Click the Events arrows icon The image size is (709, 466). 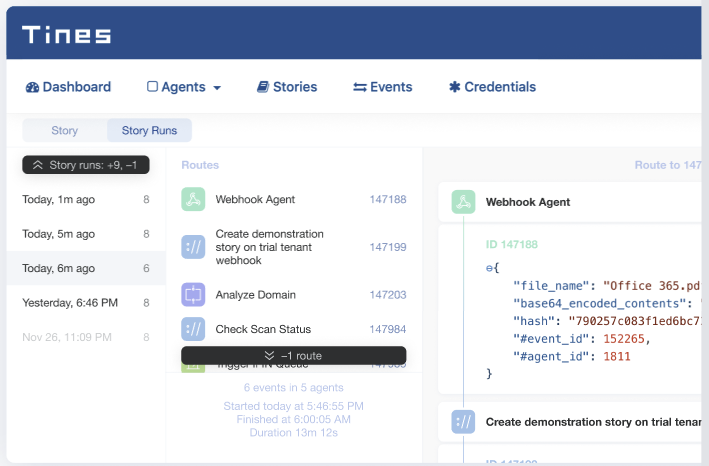359,87
